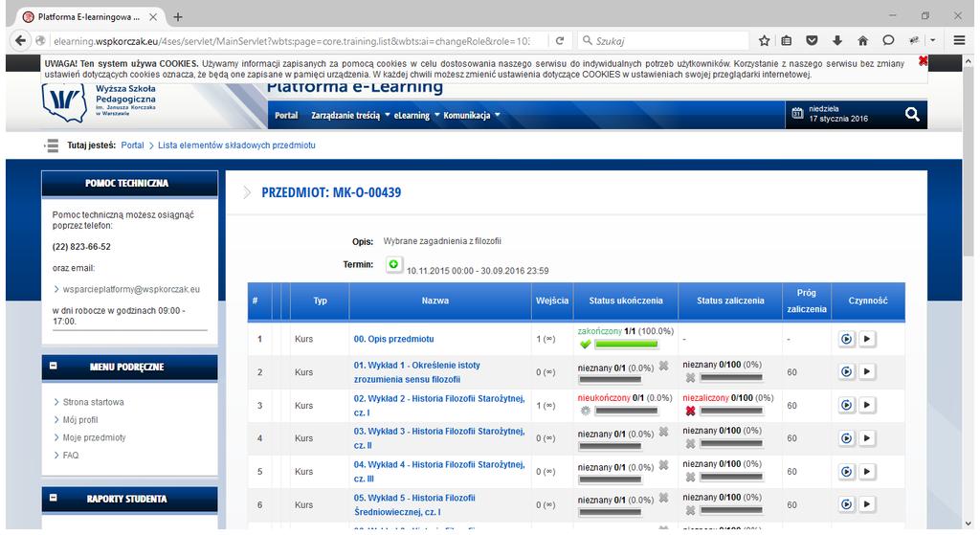Click the red X failed status icon for Wykład 2
The width and height of the screenshot is (980, 535).
coord(690,411)
